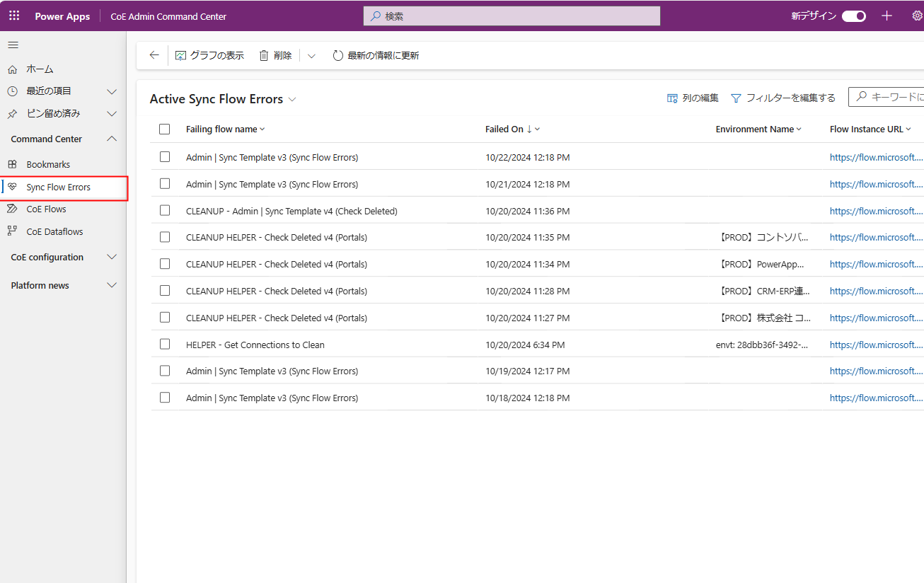Open flow URL link for HELPER - Get Connections row
924x583 pixels.
[x=877, y=345]
